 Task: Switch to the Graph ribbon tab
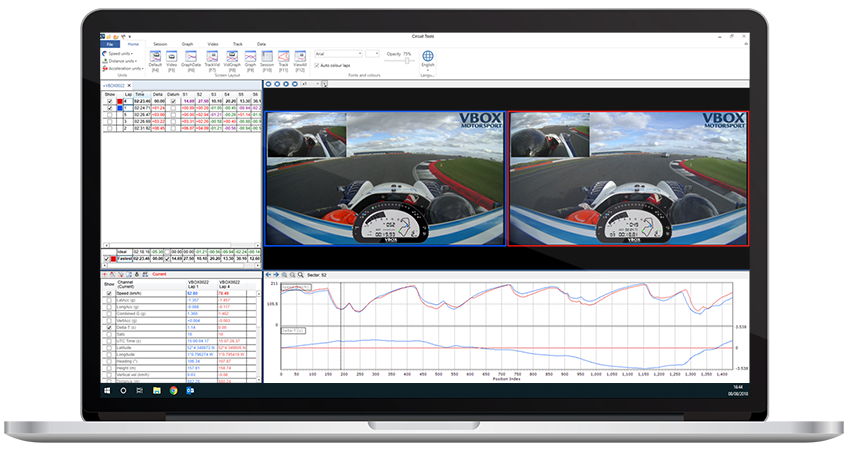187,44
